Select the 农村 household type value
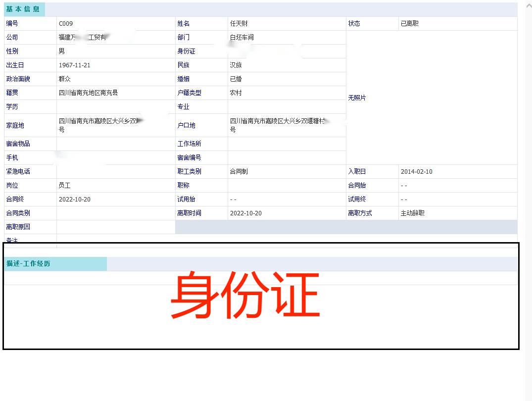 (236, 93)
